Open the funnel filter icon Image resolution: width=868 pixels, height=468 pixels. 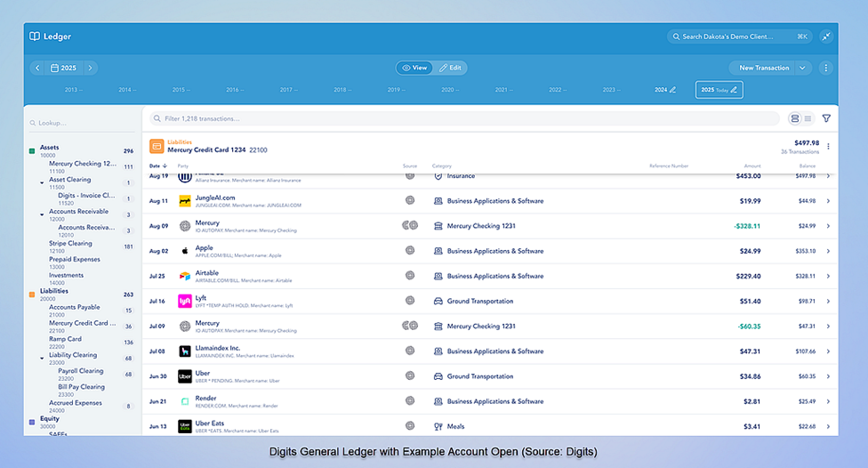[826, 118]
